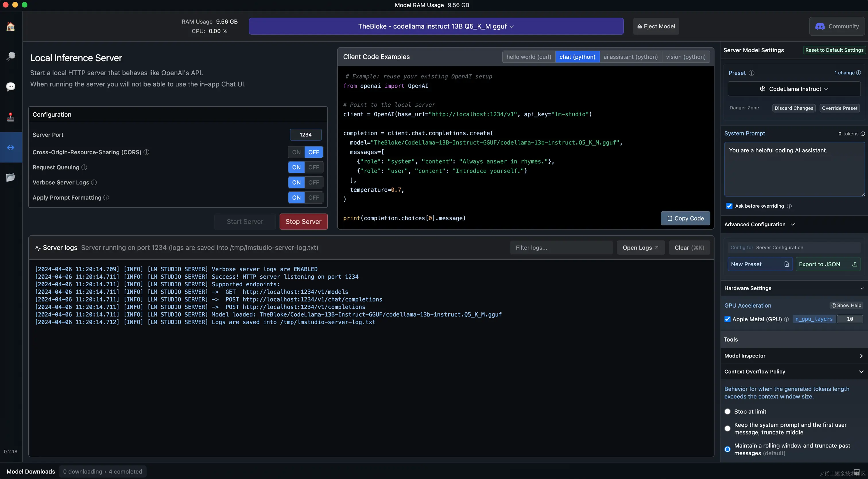Viewport: 868px width, 479px height.
Task: Click the 0 downloading 4 completed status
Action: (x=102, y=472)
